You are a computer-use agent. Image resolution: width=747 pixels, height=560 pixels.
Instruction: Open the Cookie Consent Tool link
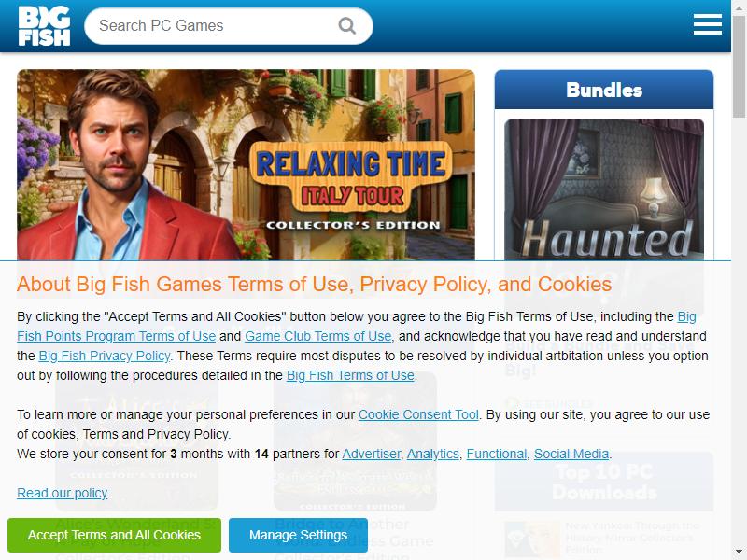tap(418, 414)
